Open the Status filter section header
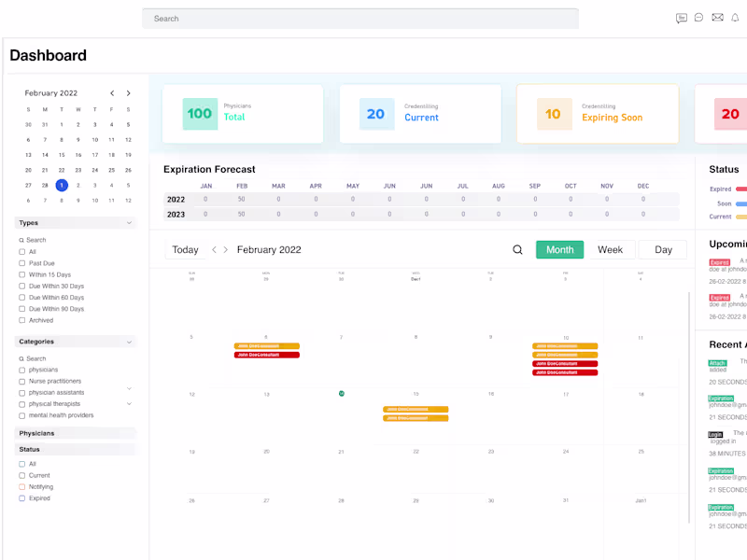 76,450
